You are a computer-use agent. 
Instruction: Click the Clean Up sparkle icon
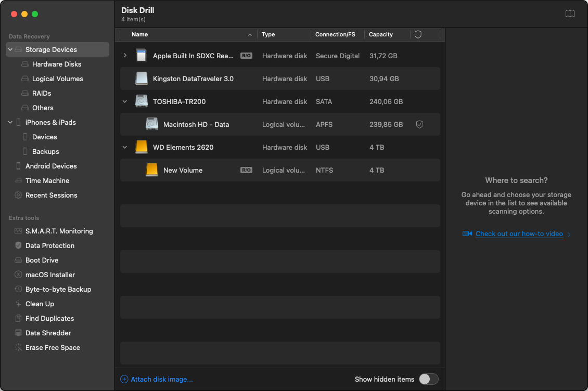point(18,304)
